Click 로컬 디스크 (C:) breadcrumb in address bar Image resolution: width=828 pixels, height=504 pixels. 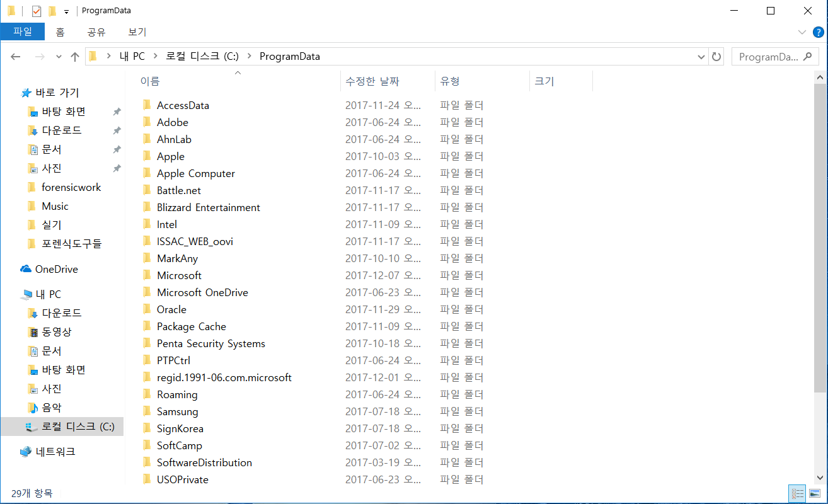(x=202, y=56)
